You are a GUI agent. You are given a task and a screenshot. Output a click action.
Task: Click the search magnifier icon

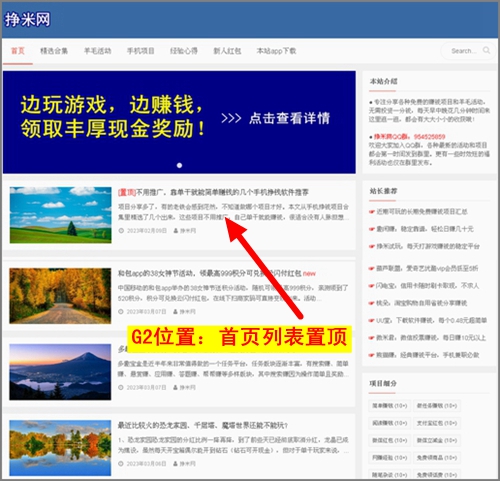click(486, 50)
